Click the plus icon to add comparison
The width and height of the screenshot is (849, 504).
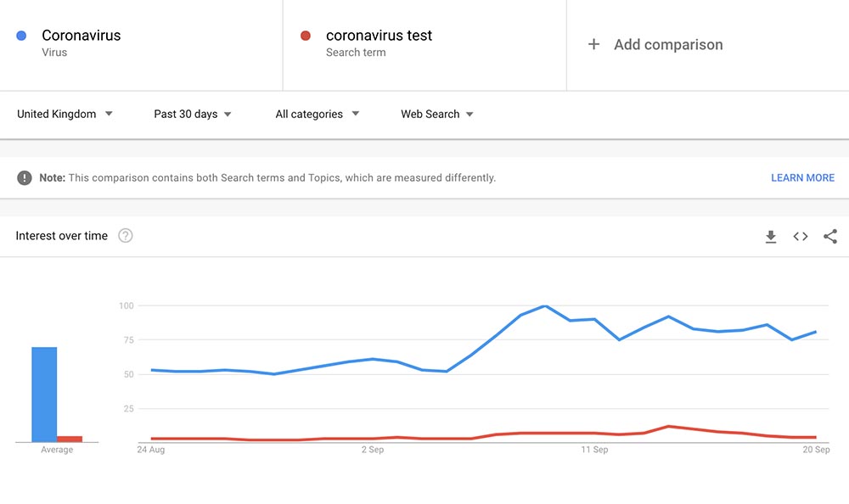[594, 44]
